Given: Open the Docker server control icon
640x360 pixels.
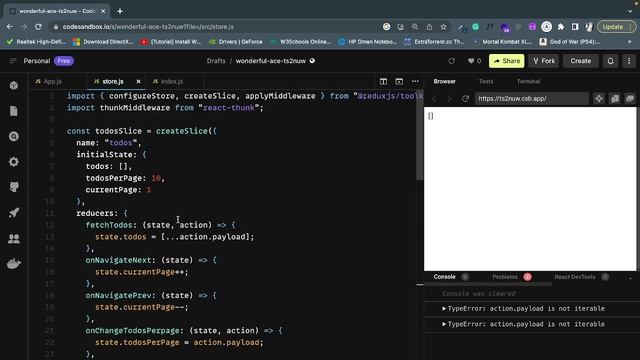Looking at the screenshot, I should (14, 264).
